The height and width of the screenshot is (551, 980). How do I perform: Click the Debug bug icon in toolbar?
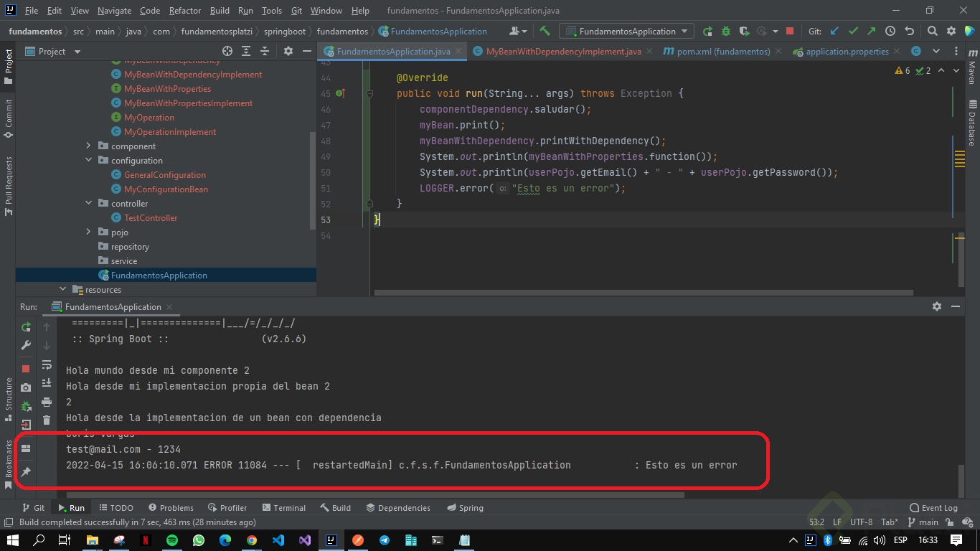[x=725, y=31]
